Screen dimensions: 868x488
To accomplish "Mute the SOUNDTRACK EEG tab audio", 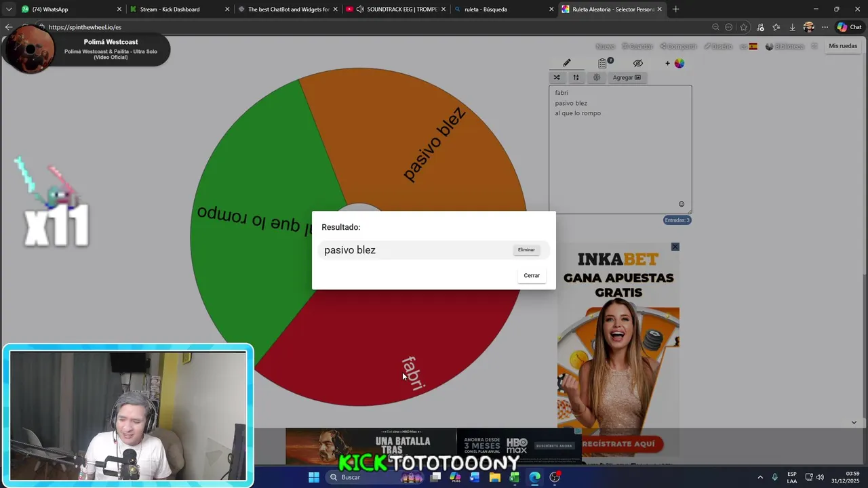I will coord(360,9).
